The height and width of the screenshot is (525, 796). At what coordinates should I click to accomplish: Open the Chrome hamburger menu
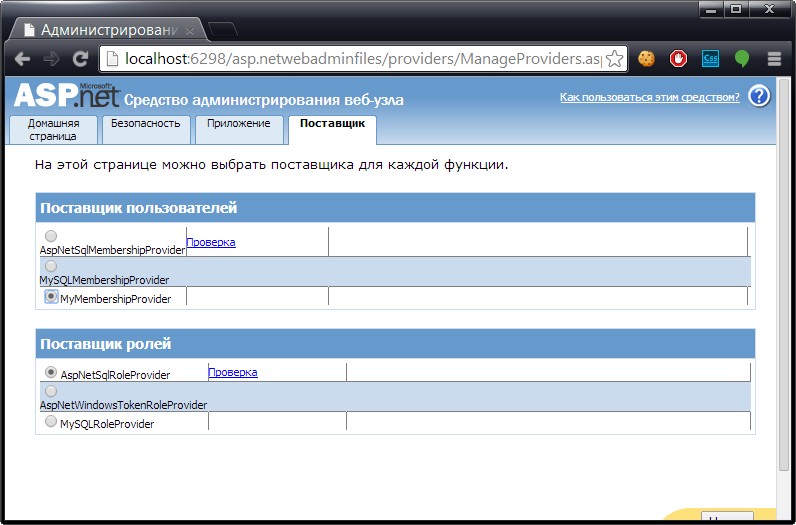click(774, 59)
